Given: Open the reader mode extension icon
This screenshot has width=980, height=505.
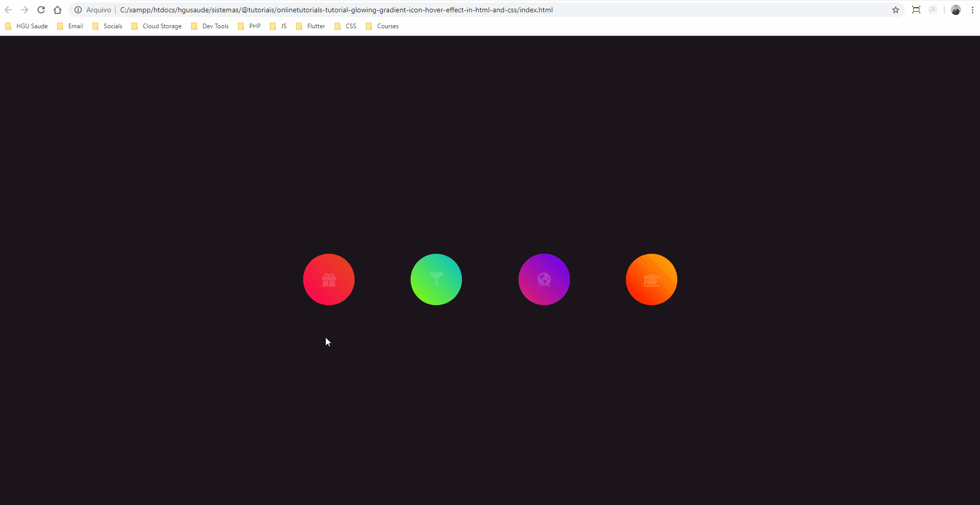Looking at the screenshot, I should [933, 10].
